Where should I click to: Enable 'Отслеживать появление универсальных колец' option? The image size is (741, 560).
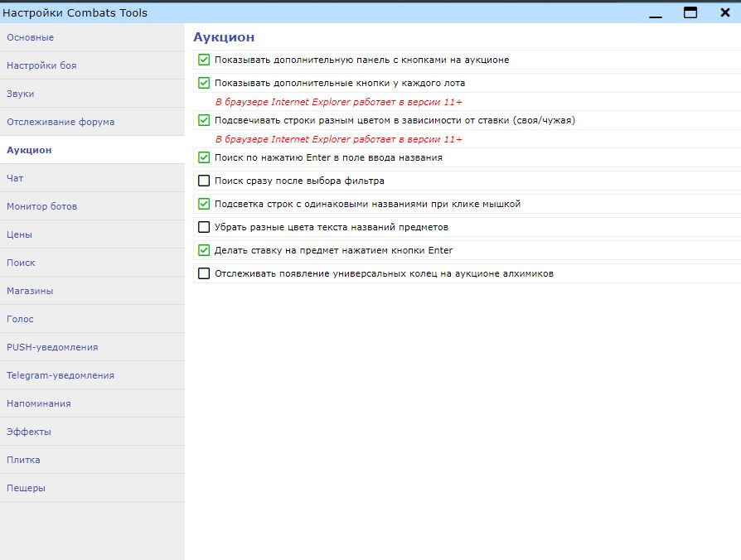tap(204, 273)
